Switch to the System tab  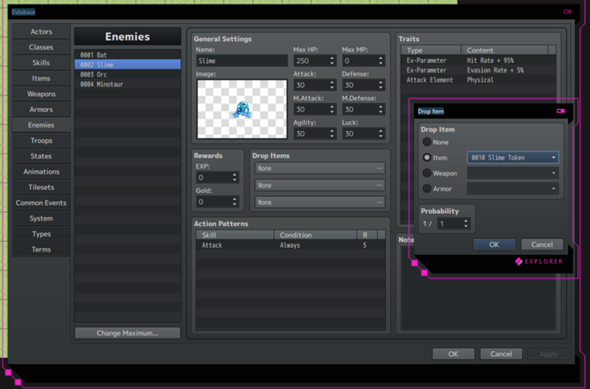(x=41, y=218)
